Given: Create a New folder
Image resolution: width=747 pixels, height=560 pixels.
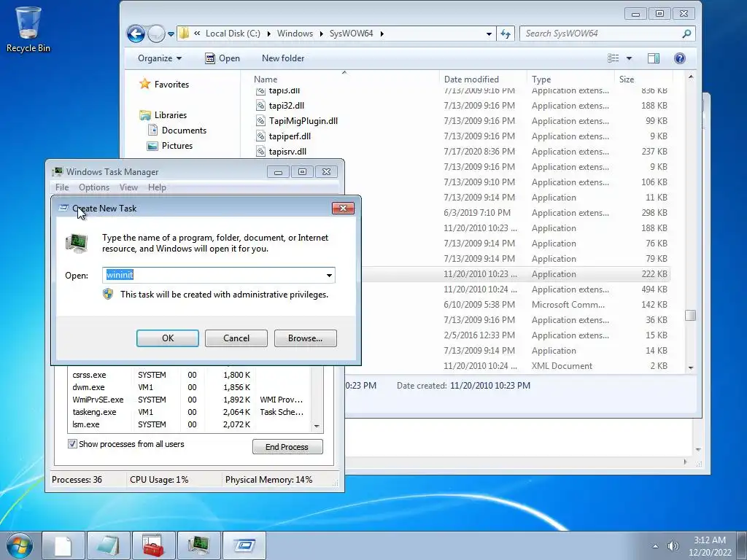Looking at the screenshot, I should (283, 58).
